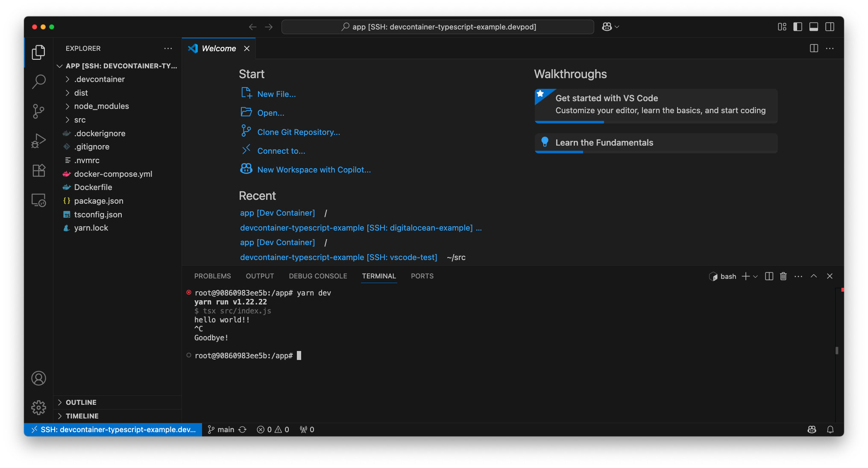Split the terminal pane
This screenshot has height=468, width=868.
pos(769,276)
